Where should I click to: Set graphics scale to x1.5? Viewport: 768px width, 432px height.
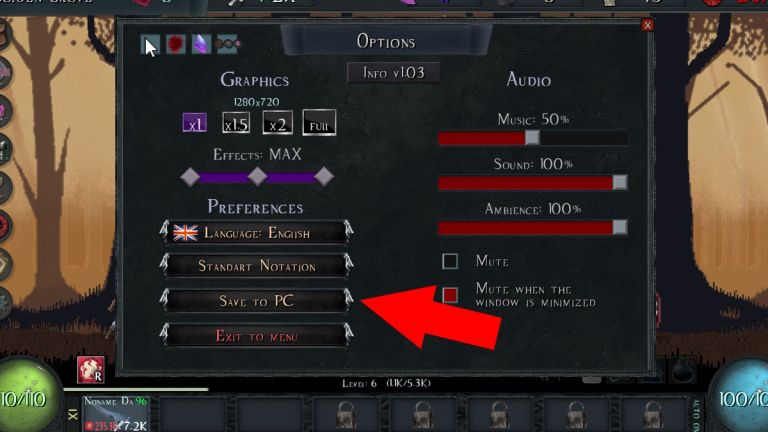236,123
